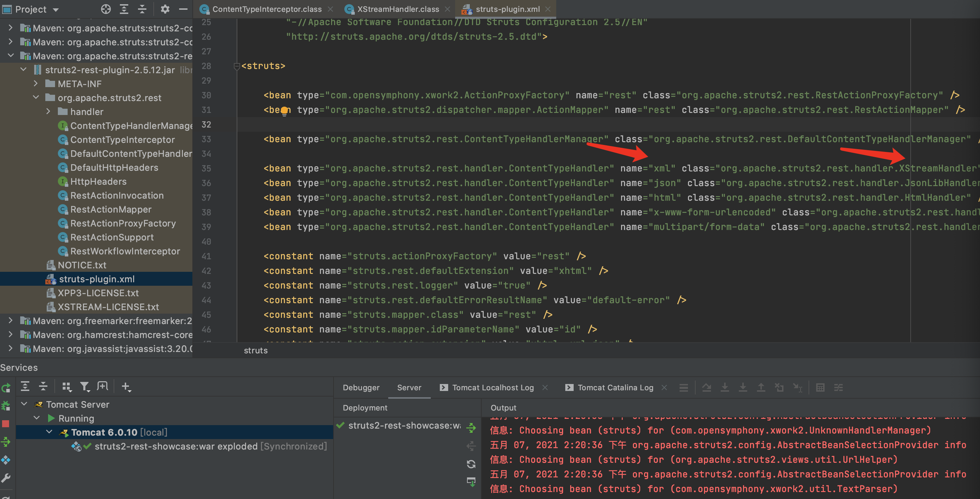Select HttpHeaders interface in project tree
Screen dimensions: 980x499
coord(98,182)
